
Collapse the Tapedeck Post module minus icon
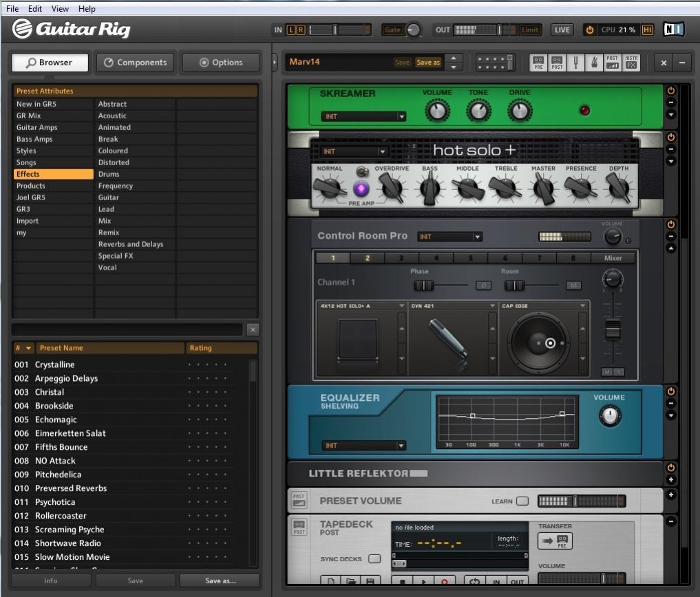[x=670, y=521]
